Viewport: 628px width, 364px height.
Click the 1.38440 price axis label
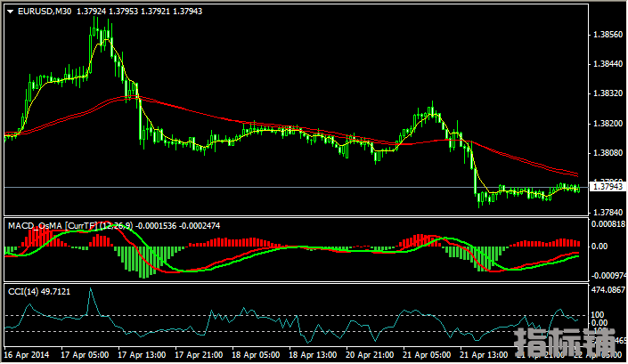pyautogui.click(x=608, y=64)
